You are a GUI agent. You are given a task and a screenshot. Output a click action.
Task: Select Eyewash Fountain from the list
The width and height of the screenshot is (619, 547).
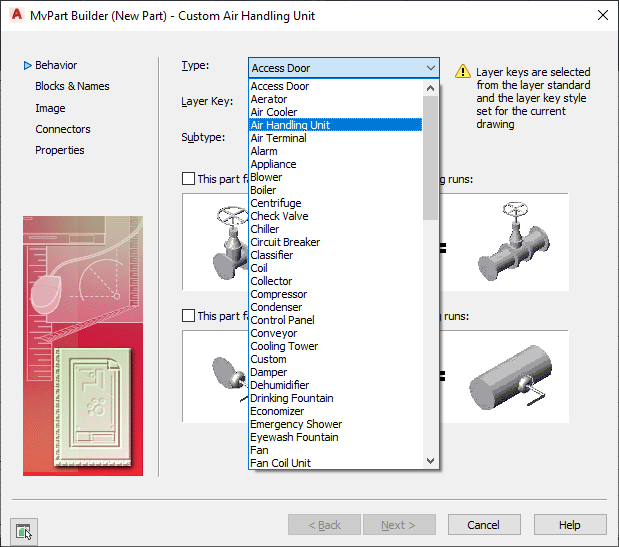[x=336, y=437]
